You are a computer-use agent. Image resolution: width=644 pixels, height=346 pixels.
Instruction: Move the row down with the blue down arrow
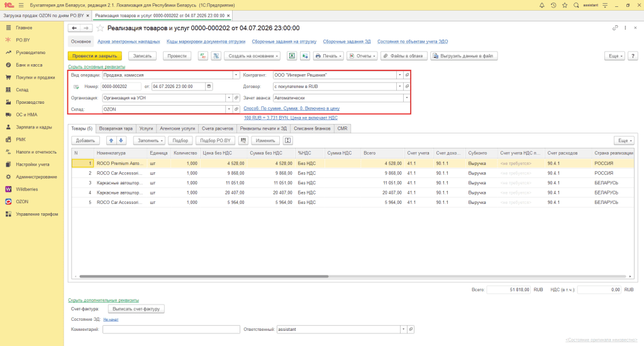tap(121, 140)
